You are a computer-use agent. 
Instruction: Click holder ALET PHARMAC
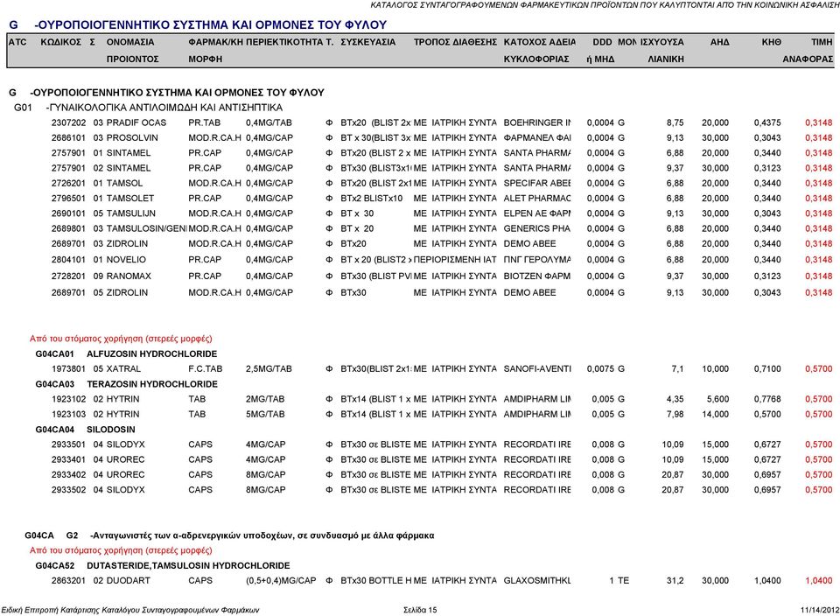point(537,199)
